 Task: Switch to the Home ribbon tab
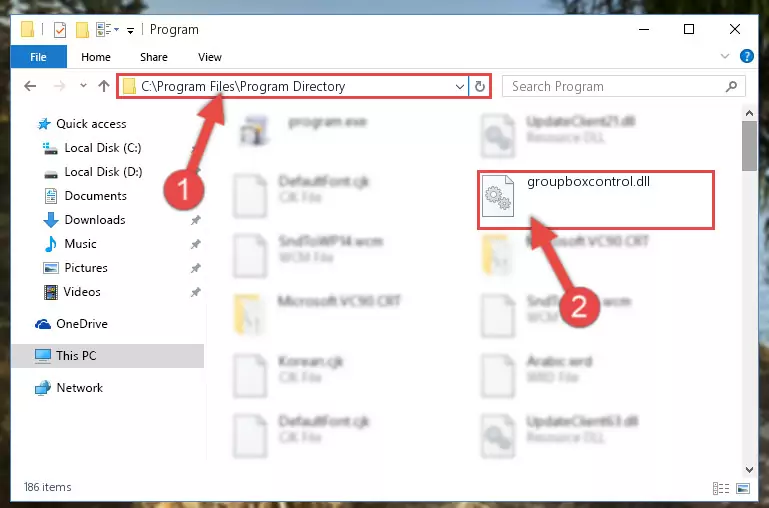[96, 57]
